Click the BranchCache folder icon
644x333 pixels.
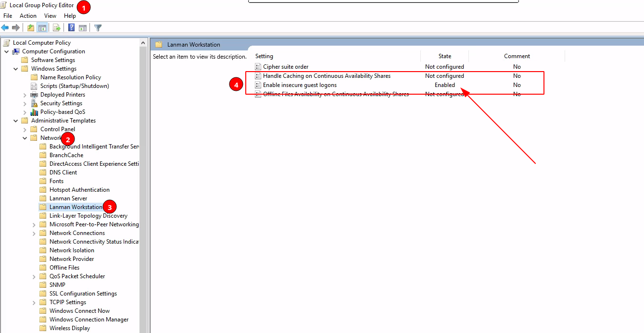point(43,155)
